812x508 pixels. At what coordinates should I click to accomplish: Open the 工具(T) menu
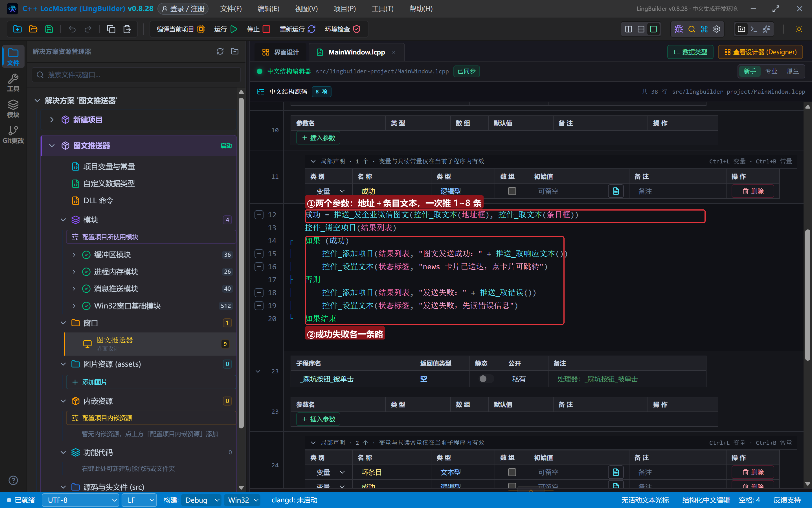click(383, 9)
